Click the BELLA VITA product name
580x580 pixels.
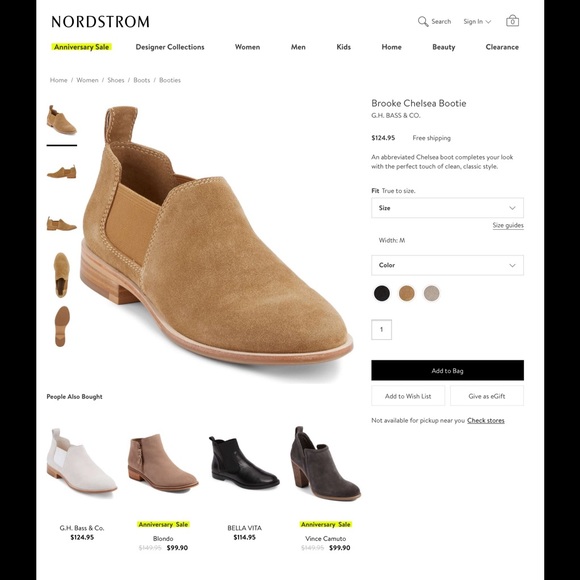pyautogui.click(x=244, y=528)
